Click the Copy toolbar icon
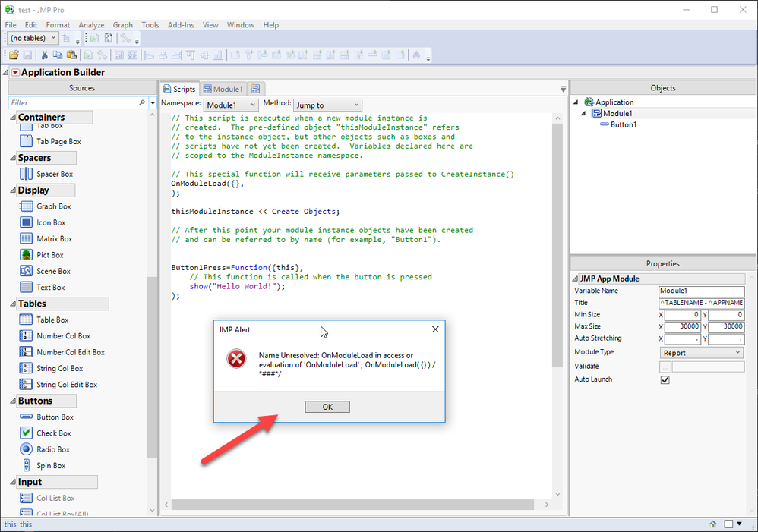 58,55
